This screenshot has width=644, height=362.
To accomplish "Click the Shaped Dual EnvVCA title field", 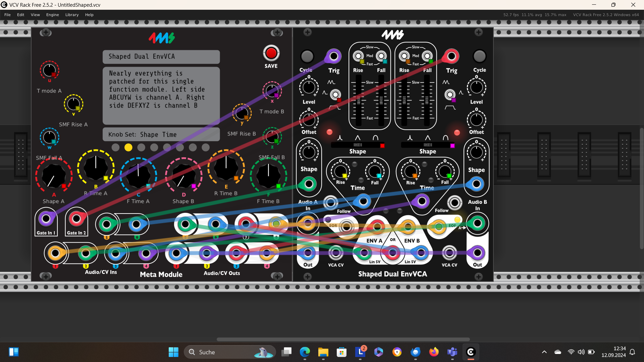I will click(161, 57).
